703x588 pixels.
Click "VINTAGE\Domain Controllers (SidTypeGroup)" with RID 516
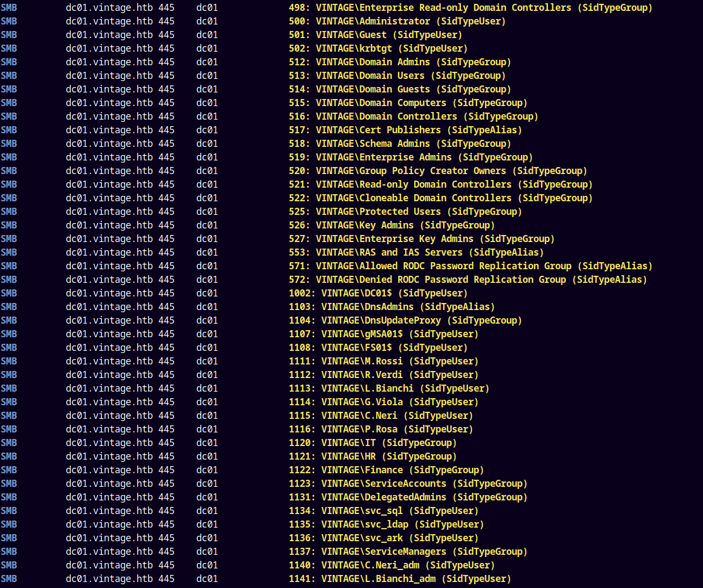(x=427, y=116)
